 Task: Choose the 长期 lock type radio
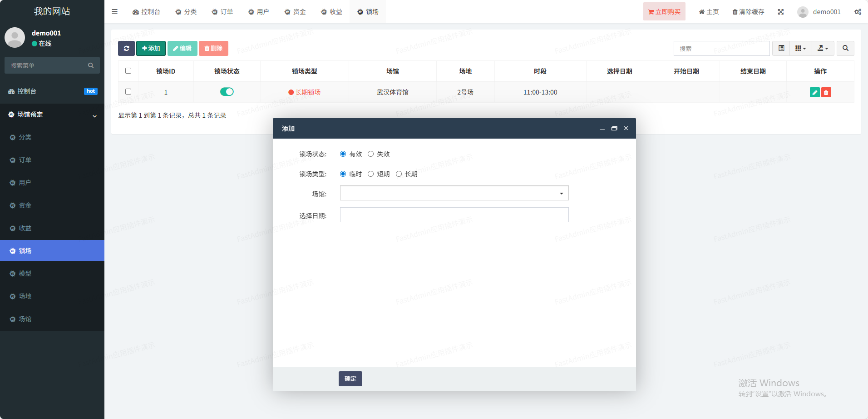point(399,174)
